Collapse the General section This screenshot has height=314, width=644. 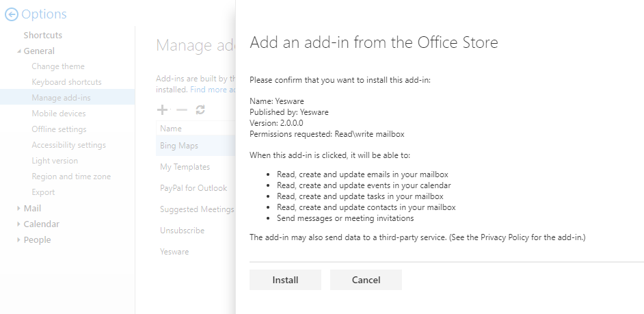(x=19, y=51)
